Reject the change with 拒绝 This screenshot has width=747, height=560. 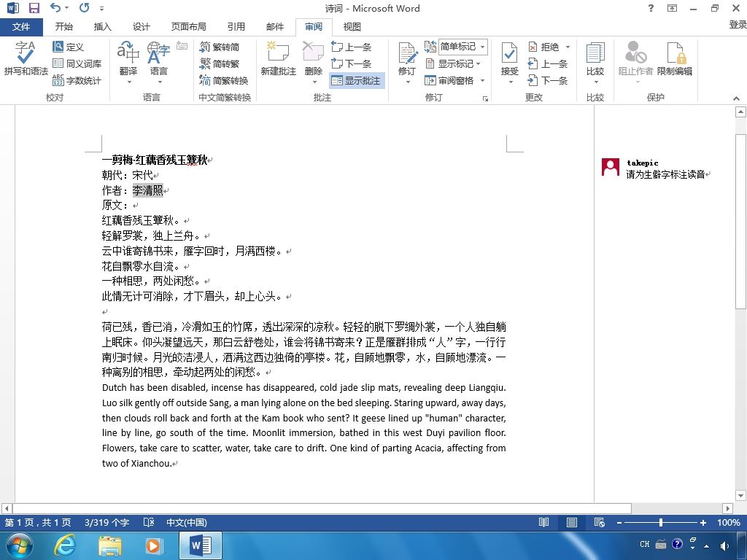[x=543, y=47]
